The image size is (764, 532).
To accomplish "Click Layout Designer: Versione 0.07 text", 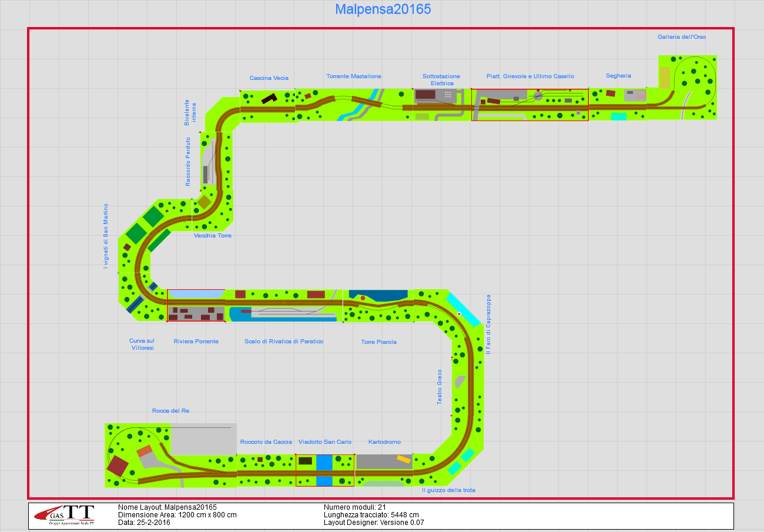I will [374, 523].
